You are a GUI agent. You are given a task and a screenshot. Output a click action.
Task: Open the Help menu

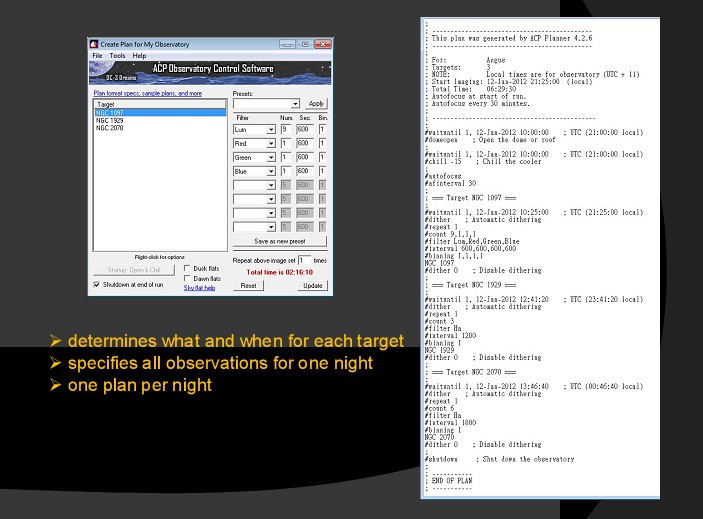[x=139, y=56]
